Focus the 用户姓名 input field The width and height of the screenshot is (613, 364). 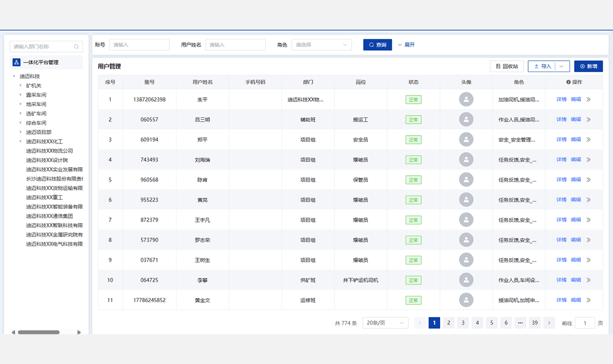(235, 45)
